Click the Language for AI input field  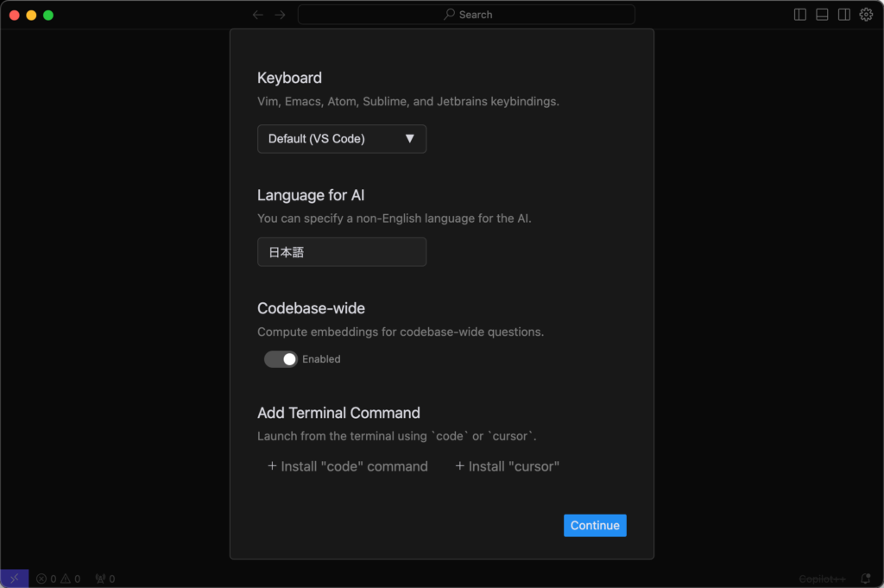pyautogui.click(x=342, y=252)
